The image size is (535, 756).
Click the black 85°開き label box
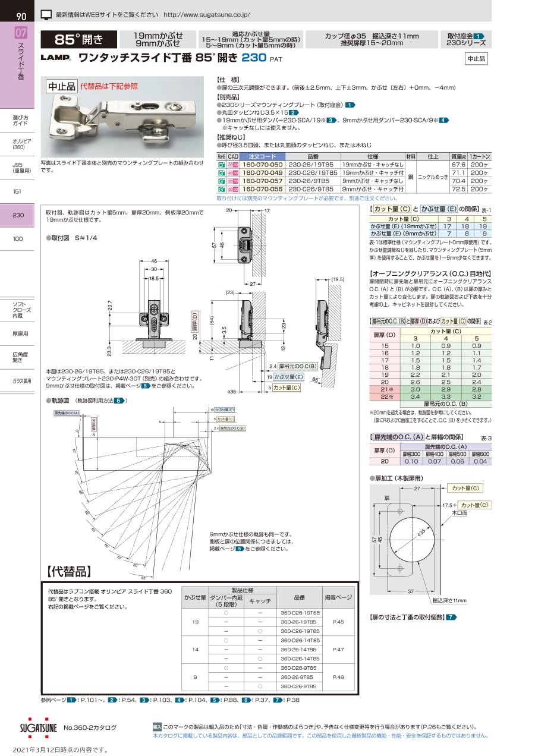point(78,40)
